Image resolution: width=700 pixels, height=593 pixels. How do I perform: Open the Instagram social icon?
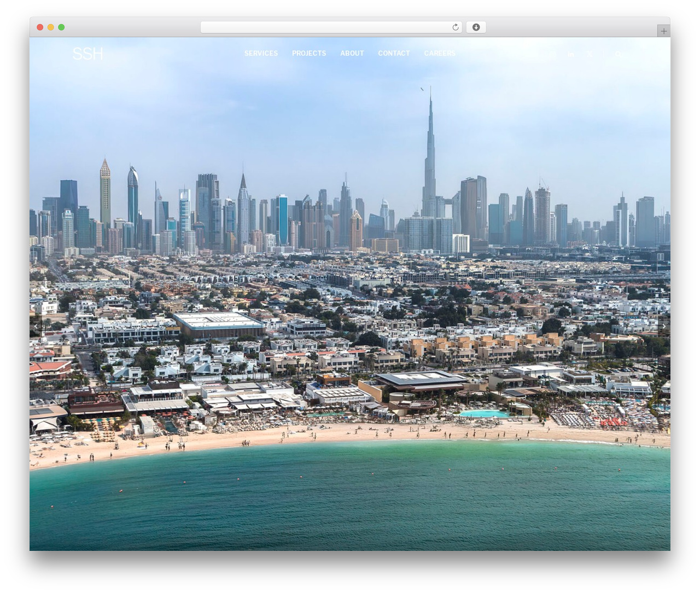pyautogui.click(x=553, y=54)
